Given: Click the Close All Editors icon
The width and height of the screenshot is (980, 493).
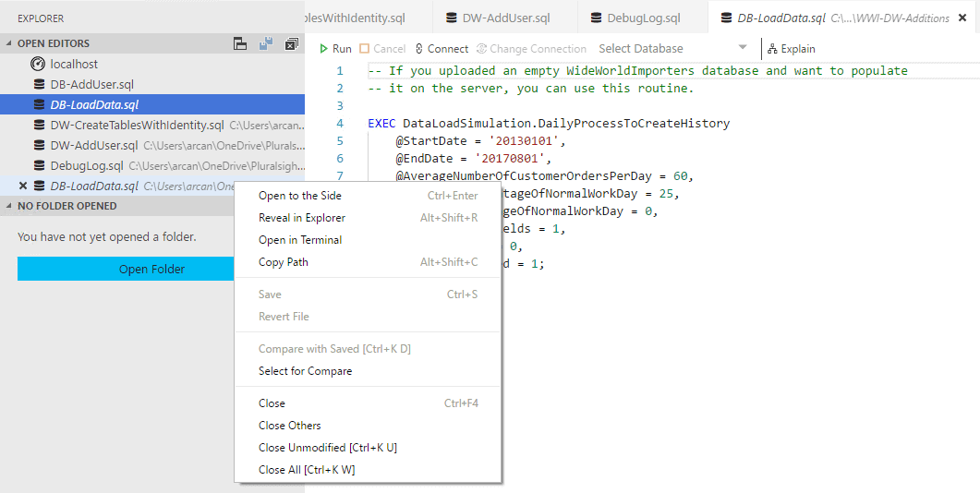Looking at the screenshot, I should click(x=291, y=43).
